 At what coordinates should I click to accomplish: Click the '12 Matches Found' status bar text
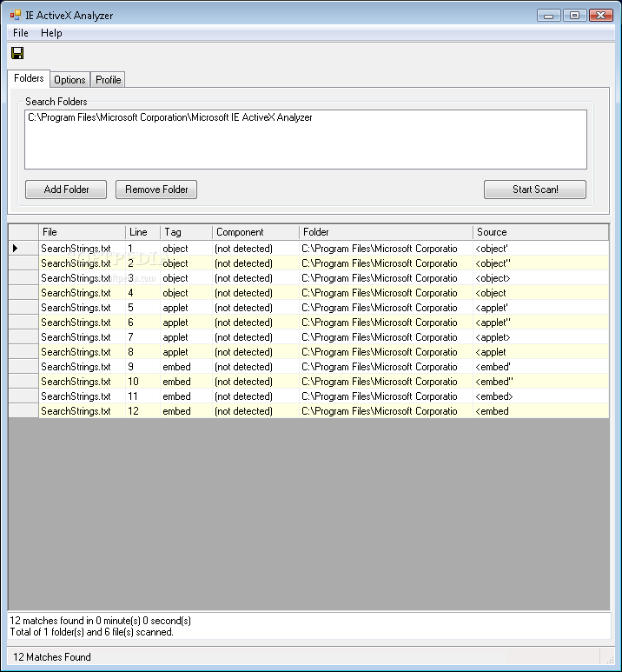coord(52,657)
